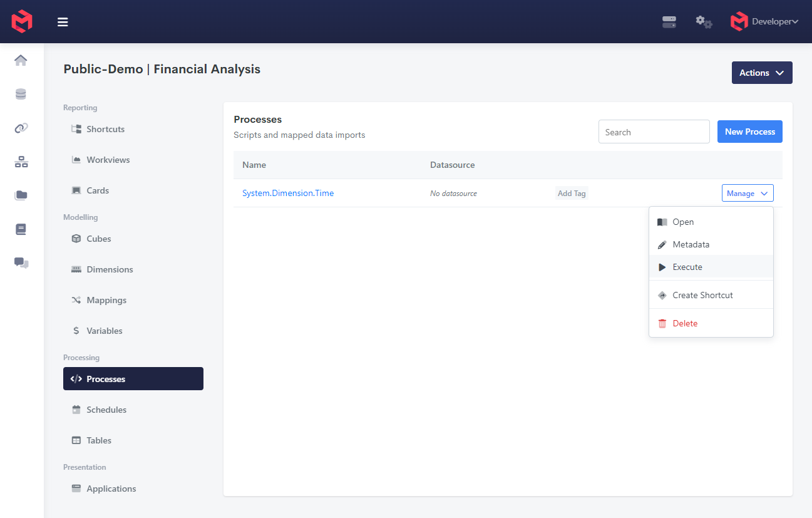Add a tag via Add Tag label

(x=572, y=194)
